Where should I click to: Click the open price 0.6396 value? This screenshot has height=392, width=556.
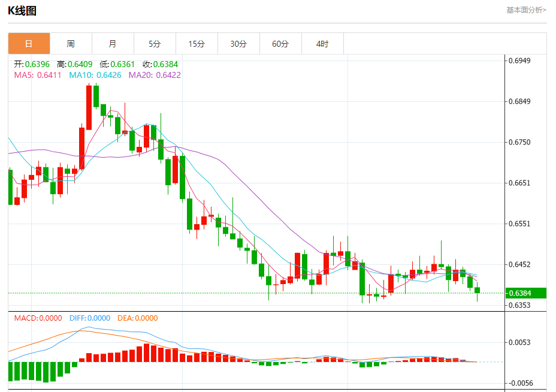(37, 64)
